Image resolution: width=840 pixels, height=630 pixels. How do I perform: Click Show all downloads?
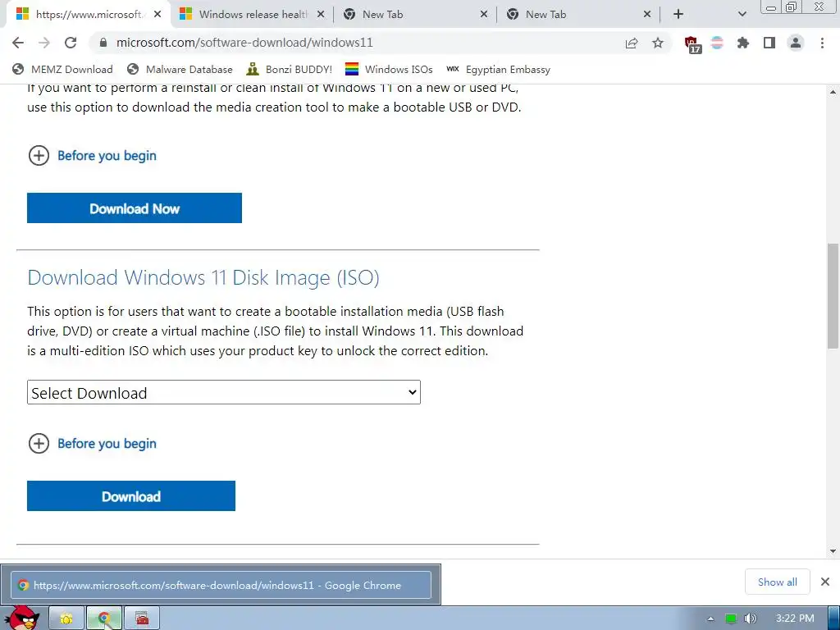tap(778, 582)
